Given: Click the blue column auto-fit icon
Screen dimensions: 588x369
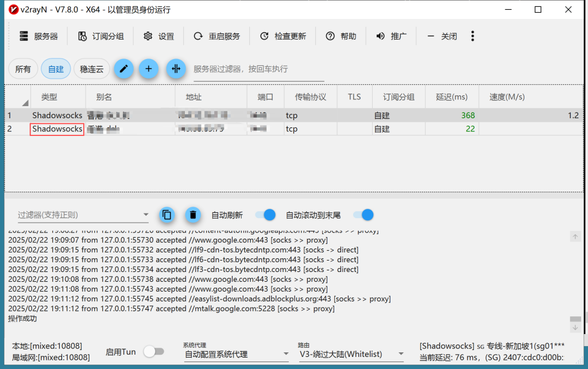Looking at the screenshot, I should point(176,69).
